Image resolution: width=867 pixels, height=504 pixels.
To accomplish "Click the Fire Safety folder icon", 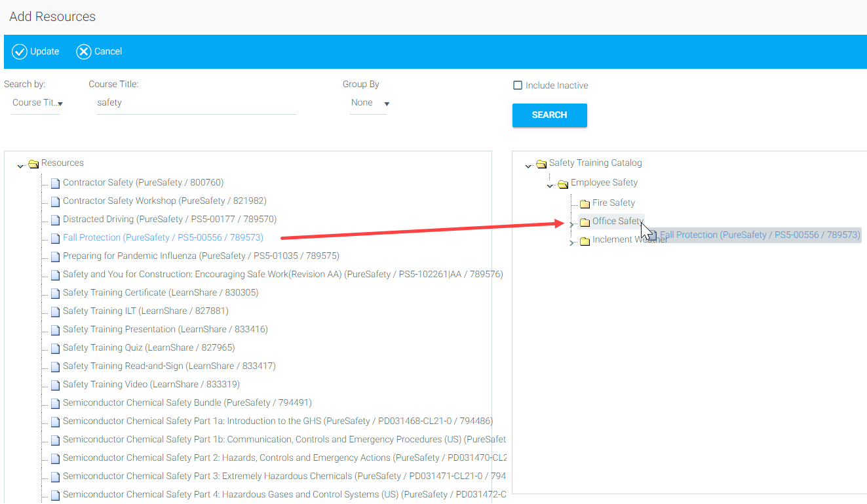I will [x=585, y=204].
